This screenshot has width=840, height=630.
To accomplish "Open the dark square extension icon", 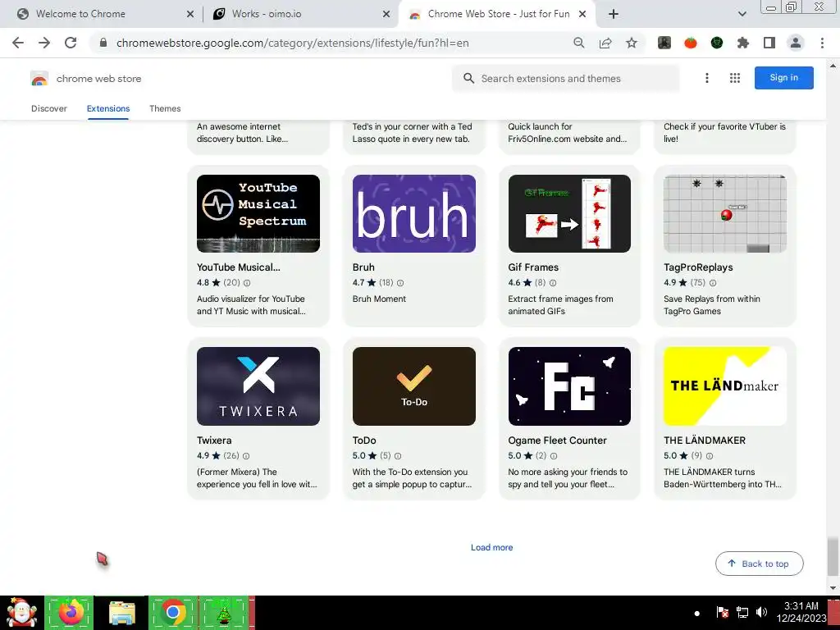I will [x=664, y=43].
